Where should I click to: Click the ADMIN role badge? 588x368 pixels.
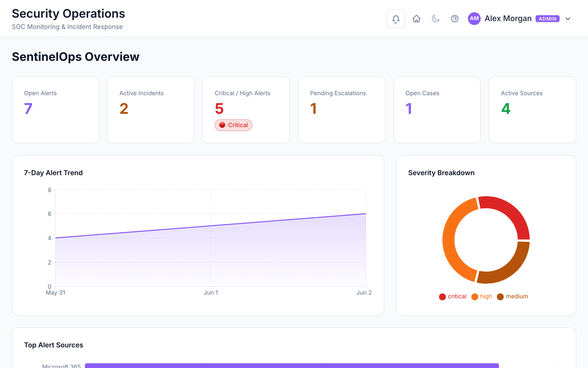click(x=547, y=19)
